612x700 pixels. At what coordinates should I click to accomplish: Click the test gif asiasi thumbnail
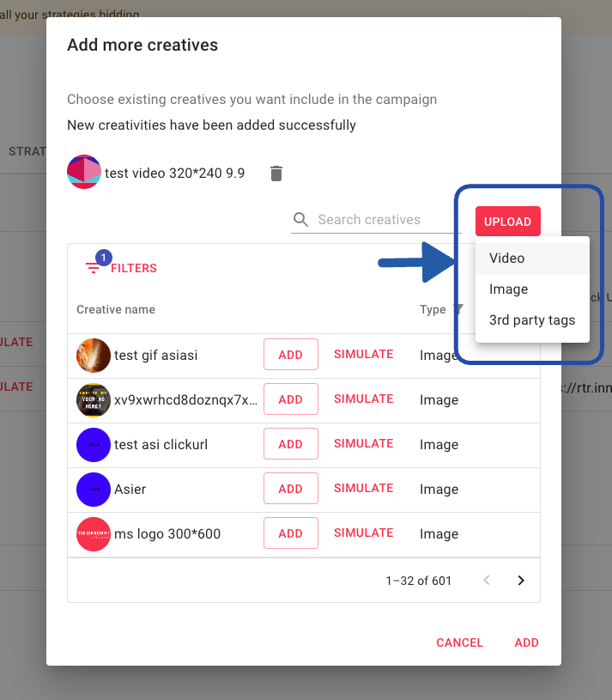[94, 355]
